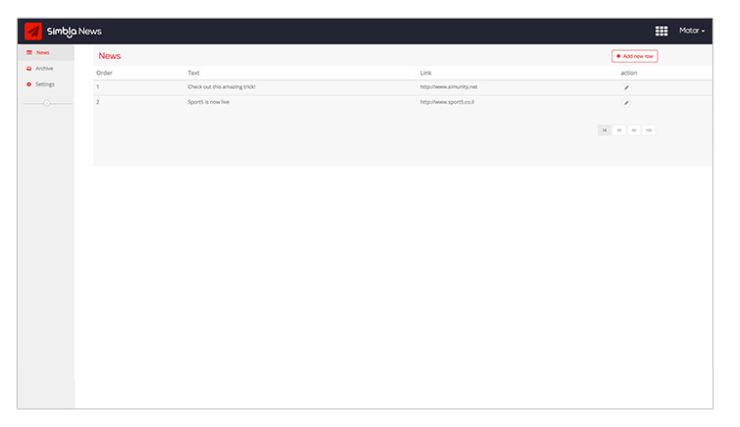Open Archive in the sidebar
The height and width of the screenshot is (427, 740).
pos(46,68)
